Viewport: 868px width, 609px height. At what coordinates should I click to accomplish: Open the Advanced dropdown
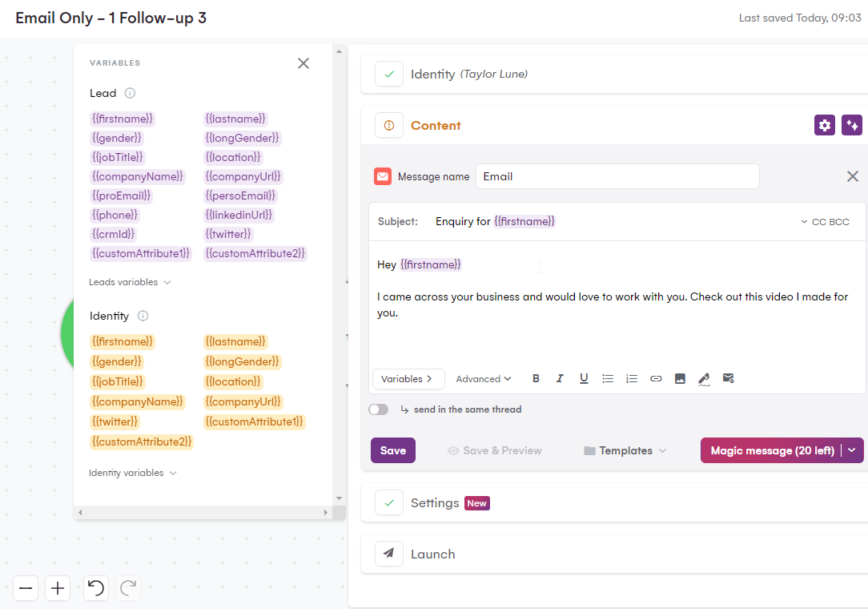(x=484, y=379)
